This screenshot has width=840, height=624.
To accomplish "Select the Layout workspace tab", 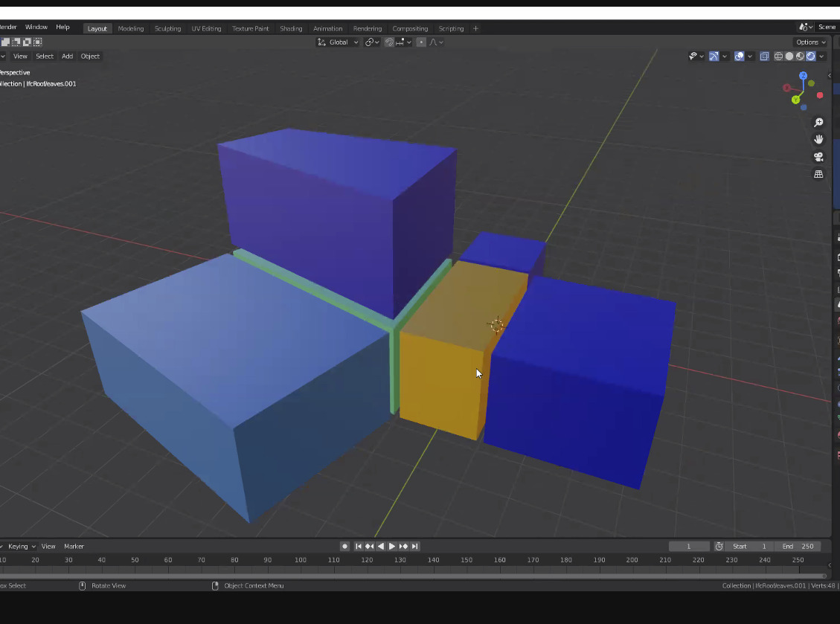I will tap(97, 28).
